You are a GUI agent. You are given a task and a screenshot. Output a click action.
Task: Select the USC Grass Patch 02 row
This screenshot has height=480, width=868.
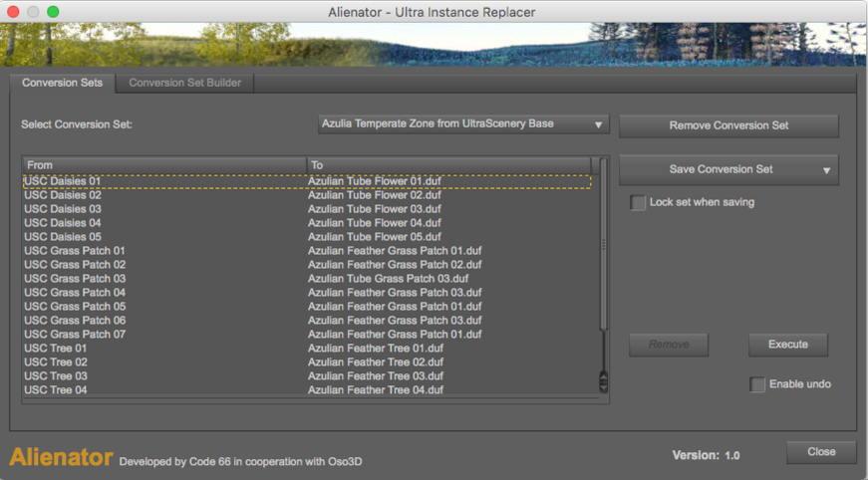point(307,265)
